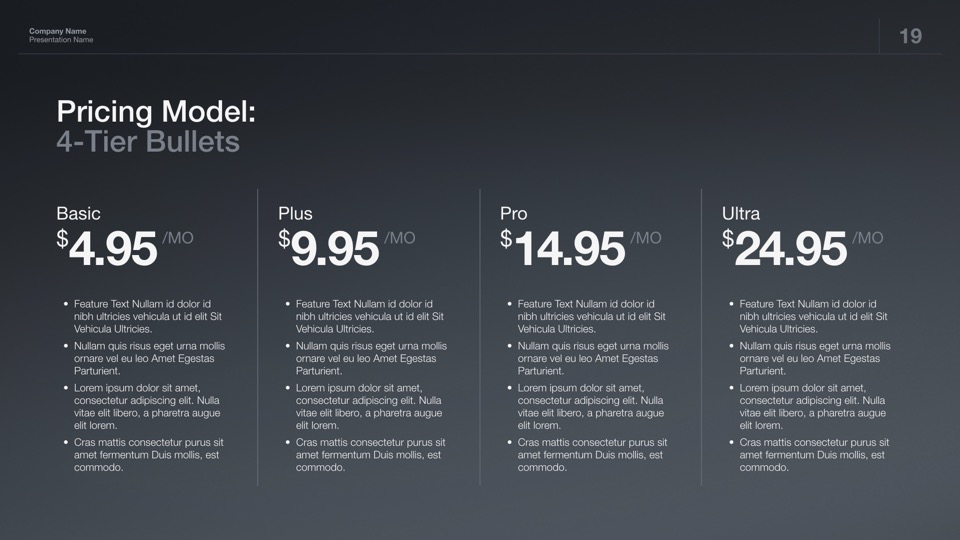
Task: Select the 14.95 price figure
Action: pyautogui.click(x=569, y=249)
